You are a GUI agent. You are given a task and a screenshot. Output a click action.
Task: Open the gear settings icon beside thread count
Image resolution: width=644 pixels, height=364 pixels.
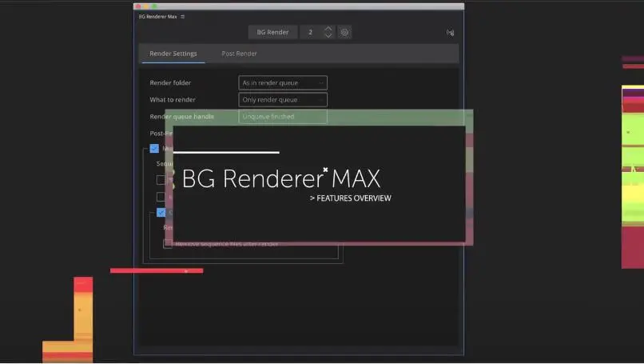pyautogui.click(x=344, y=32)
